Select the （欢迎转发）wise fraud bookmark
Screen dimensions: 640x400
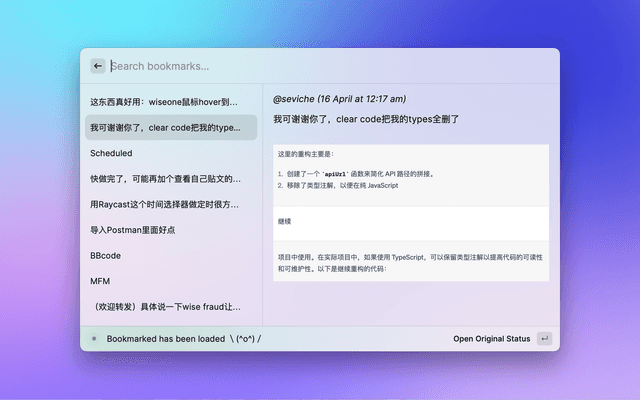[x=166, y=307]
